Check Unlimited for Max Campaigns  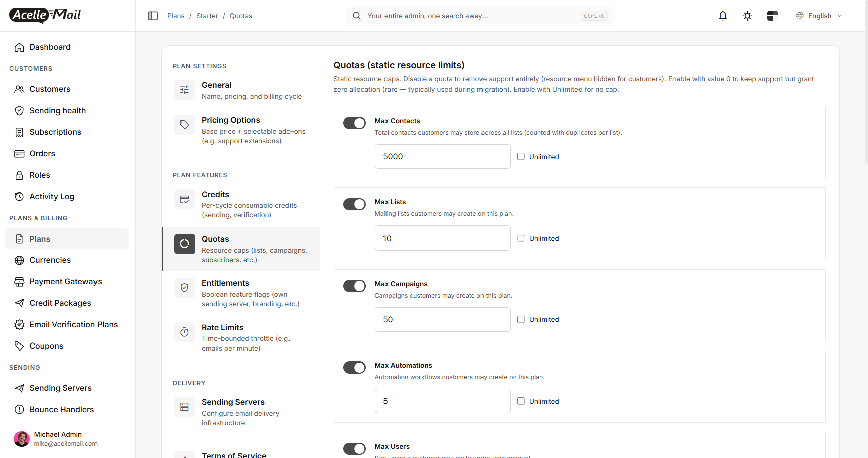(x=521, y=319)
